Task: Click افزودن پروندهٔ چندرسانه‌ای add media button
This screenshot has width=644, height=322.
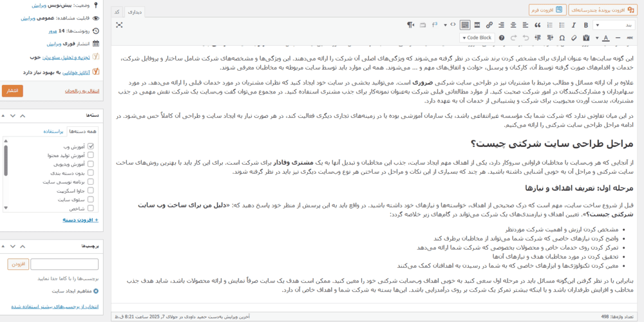Action: [604, 10]
